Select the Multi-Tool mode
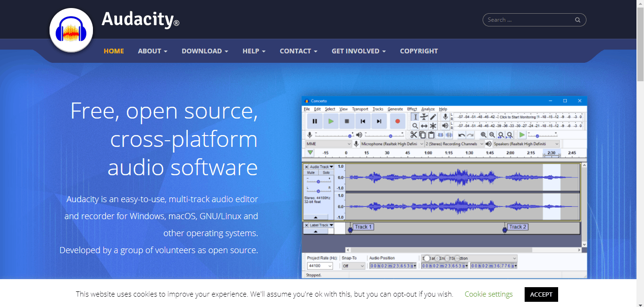Screen dimensions: 644x307 click(433, 126)
